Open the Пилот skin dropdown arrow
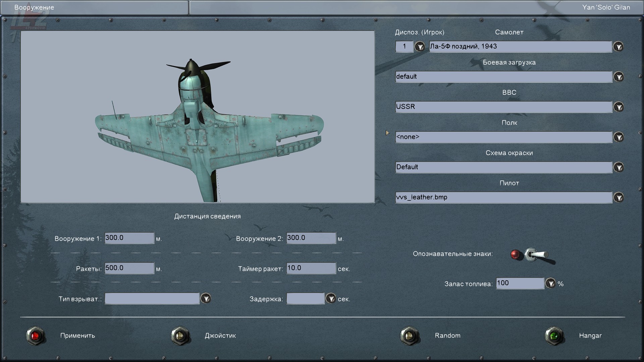The width and height of the screenshot is (644, 362). click(x=618, y=197)
